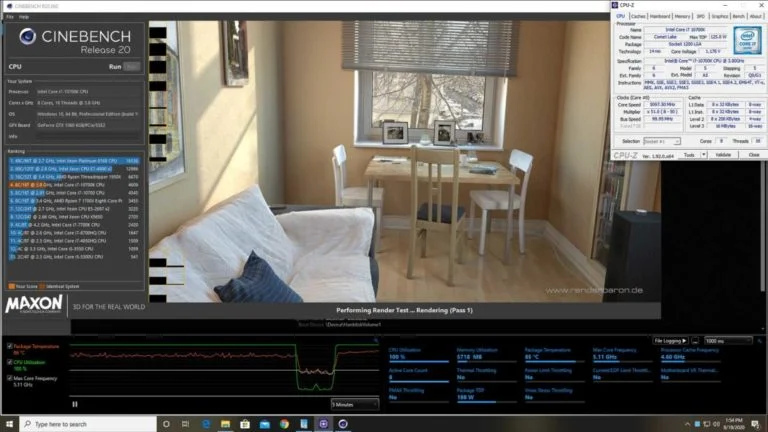The width and height of the screenshot is (768, 432).
Task: Switch to the CPU-Z About tab
Action: [x=756, y=16]
